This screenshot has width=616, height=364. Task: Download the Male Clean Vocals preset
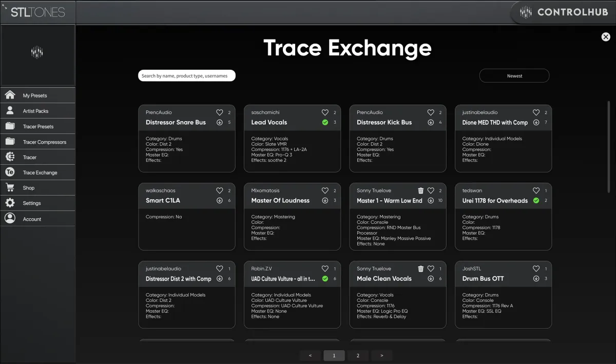pyautogui.click(x=431, y=278)
